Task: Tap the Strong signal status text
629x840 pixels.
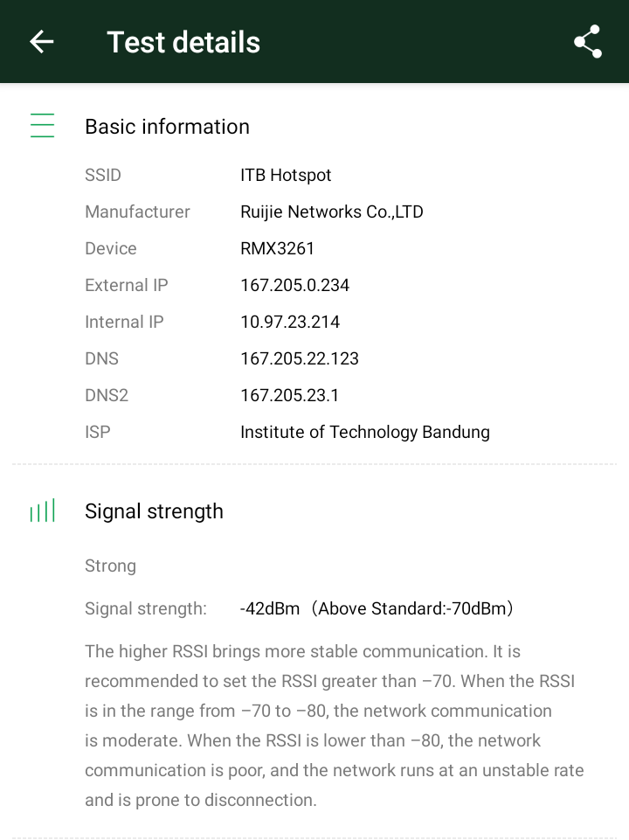Action: click(110, 566)
